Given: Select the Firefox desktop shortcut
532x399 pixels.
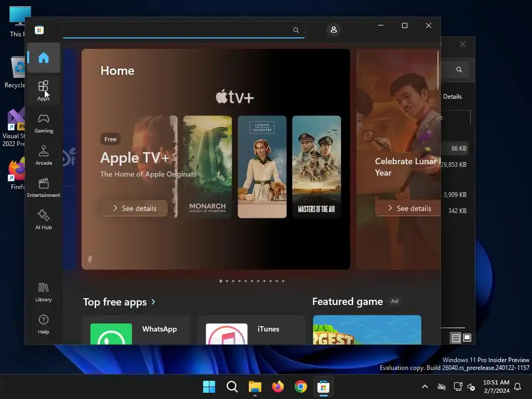Looking at the screenshot, I should (x=17, y=174).
